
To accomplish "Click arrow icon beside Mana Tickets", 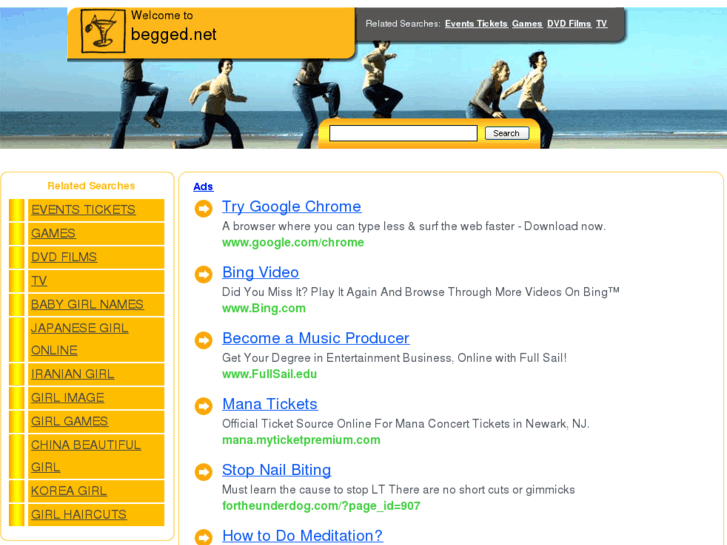I will point(203,406).
